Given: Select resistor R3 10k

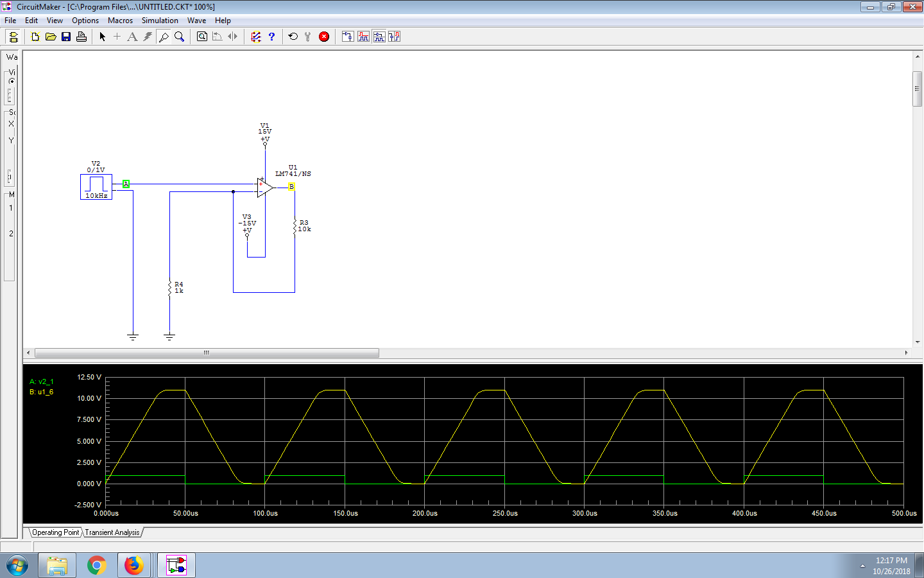Looking at the screenshot, I should [295, 226].
